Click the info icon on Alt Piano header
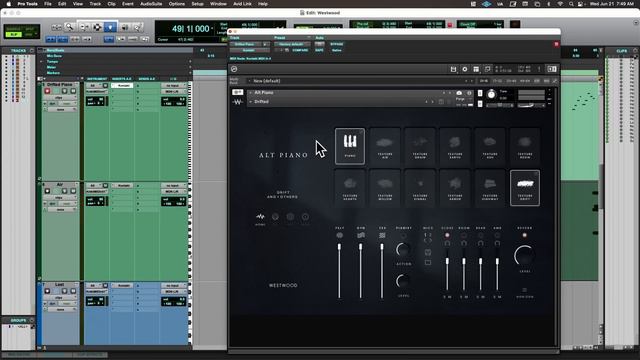640x360 pixels. point(469,93)
